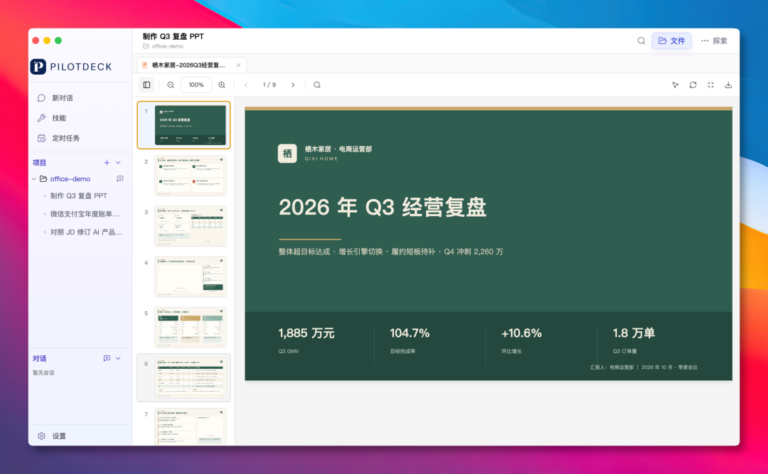Select slide 5 thumbnail
Screen dimensions: 768x474
click(x=191, y=327)
